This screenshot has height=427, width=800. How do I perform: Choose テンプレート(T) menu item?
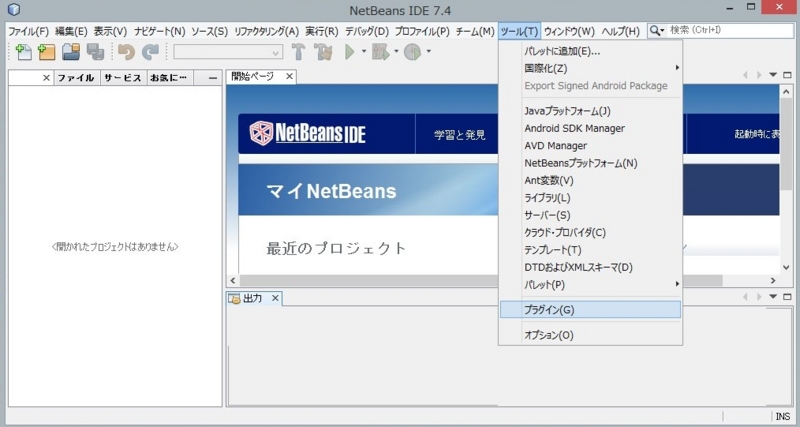[590, 250]
